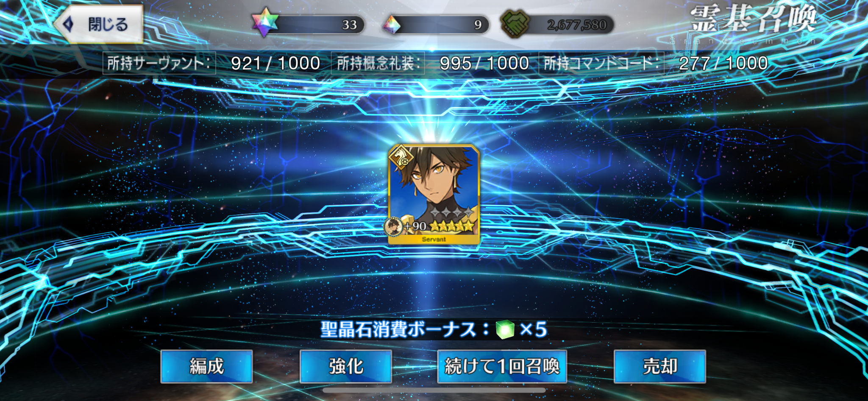Image resolution: width=868 pixels, height=401 pixels.
Task: Tap the small rainbow quartz fragment icon
Action: (x=392, y=25)
